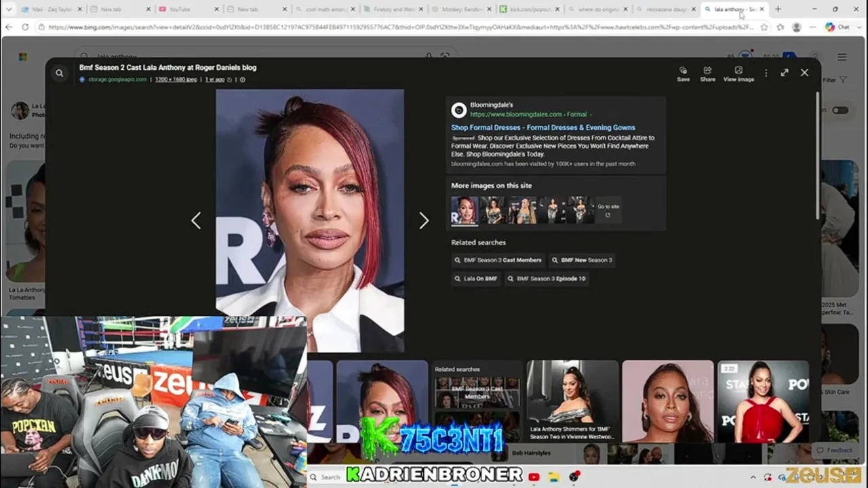The image size is (868, 488).
Task: Reload the page with the refresh icon
Action: 25,27
